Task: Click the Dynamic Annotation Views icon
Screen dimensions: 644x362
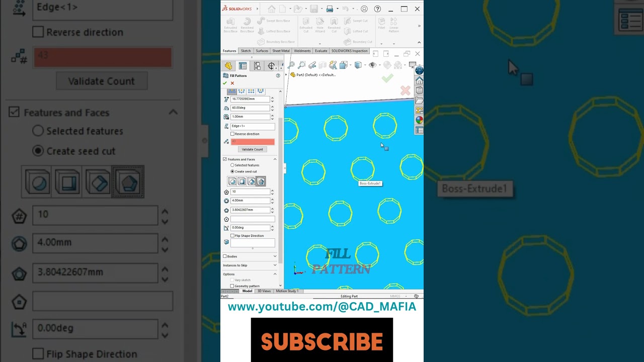Action: coord(333,65)
